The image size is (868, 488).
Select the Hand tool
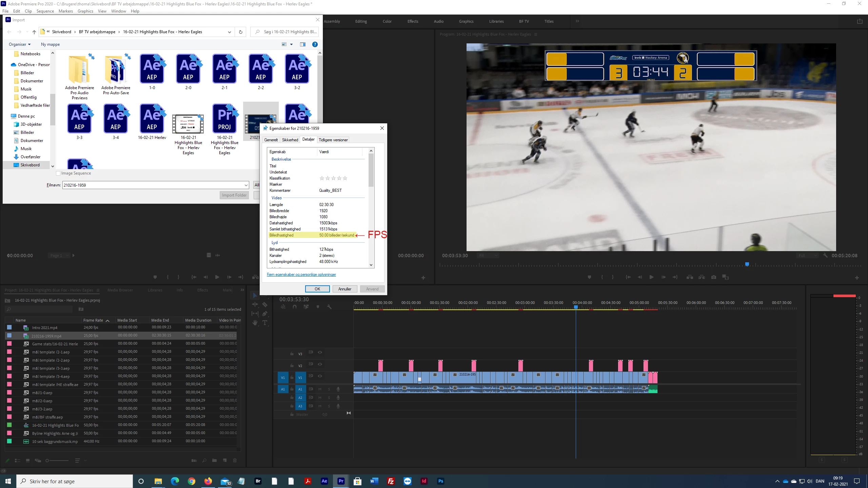[255, 323]
